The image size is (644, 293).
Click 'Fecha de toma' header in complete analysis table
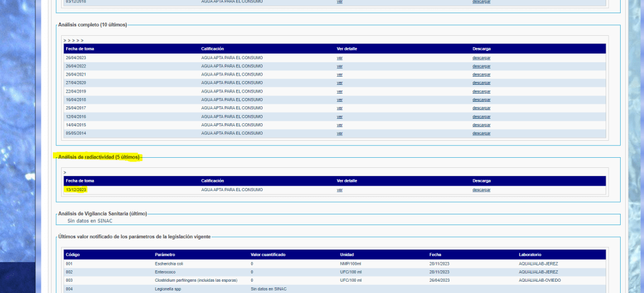click(79, 48)
